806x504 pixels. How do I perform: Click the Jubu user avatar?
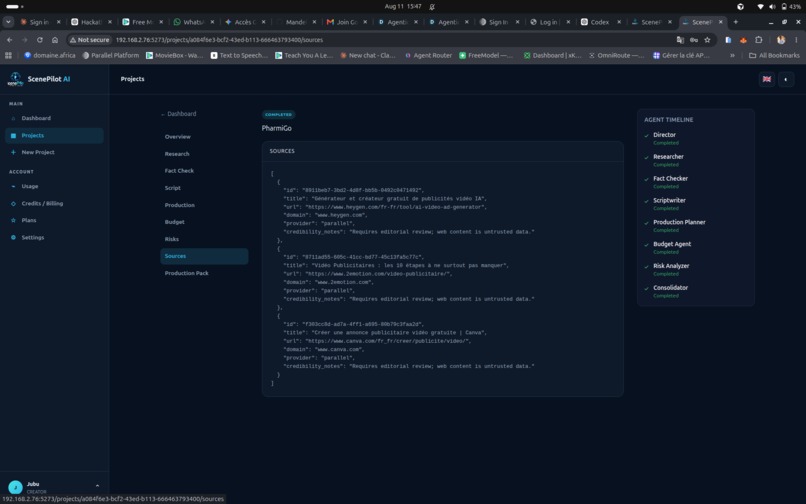pyautogui.click(x=15, y=487)
